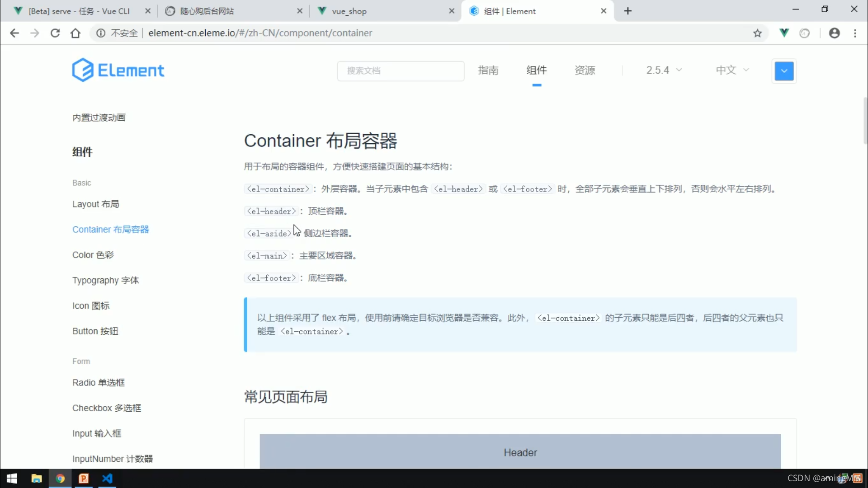Open a new browser tab

[628, 11]
